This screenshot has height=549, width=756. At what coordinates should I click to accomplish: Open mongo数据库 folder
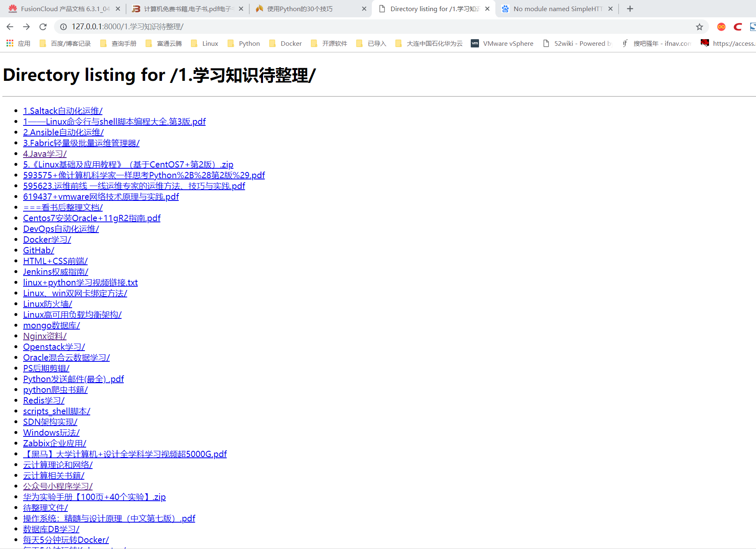[x=52, y=325]
